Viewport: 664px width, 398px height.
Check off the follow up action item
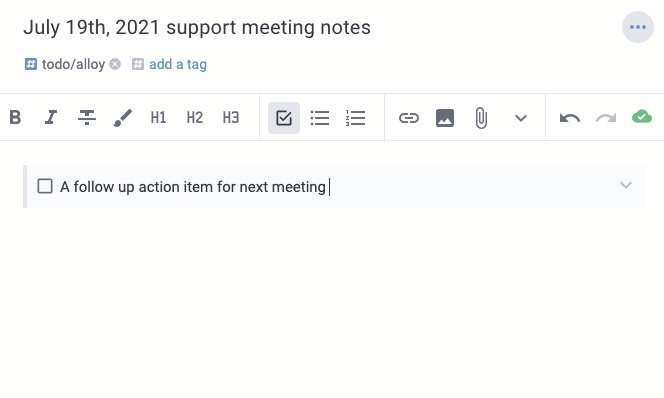pyautogui.click(x=45, y=186)
